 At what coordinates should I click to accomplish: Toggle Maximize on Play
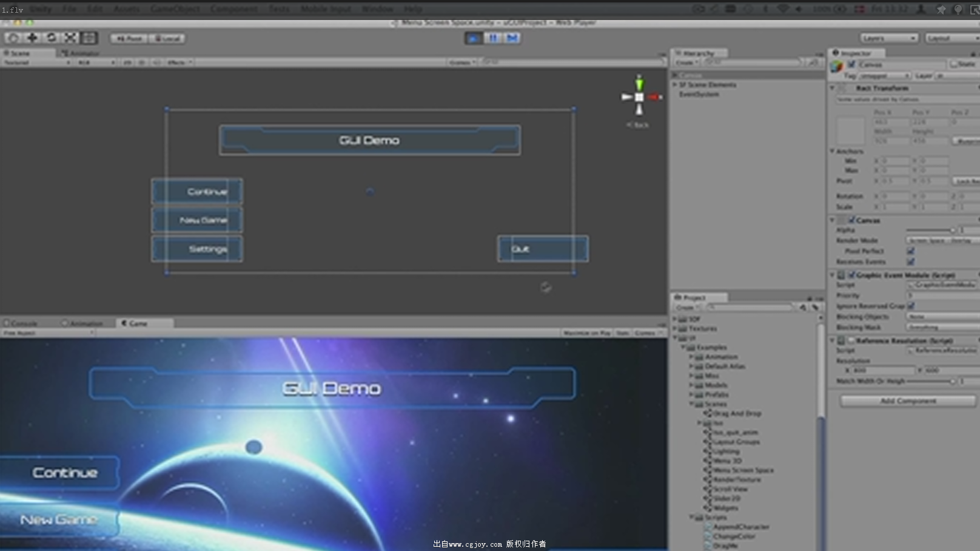click(586, 333)
